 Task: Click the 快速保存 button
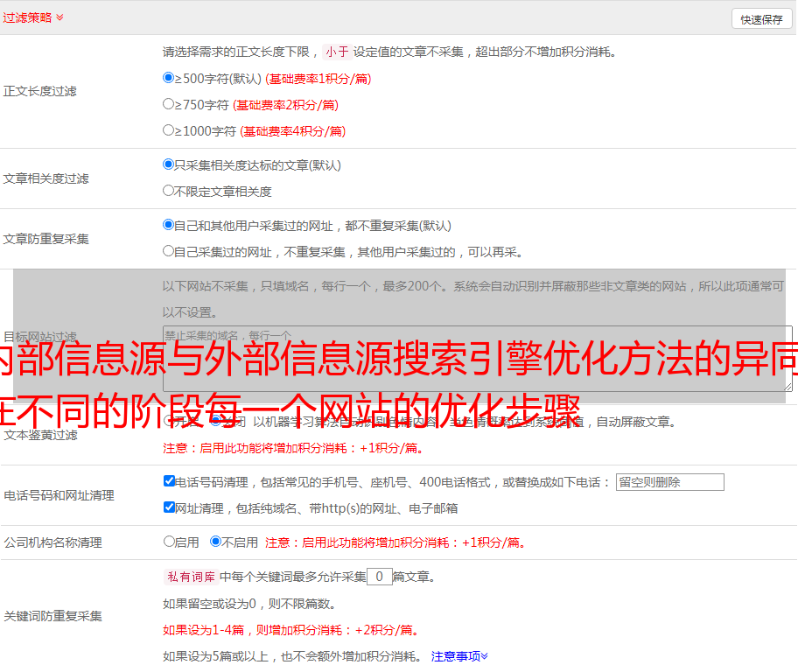pos(762,19)
